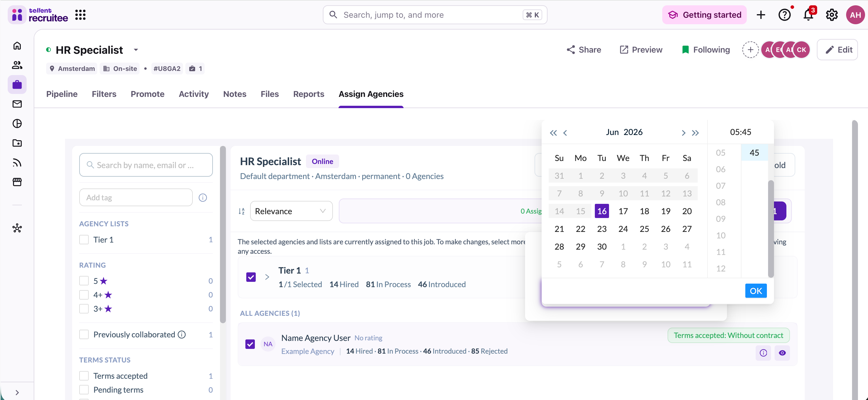Viewport: 868px width, 400px height.
Task: Check the Pending terms filter
Action: [84, 390]
